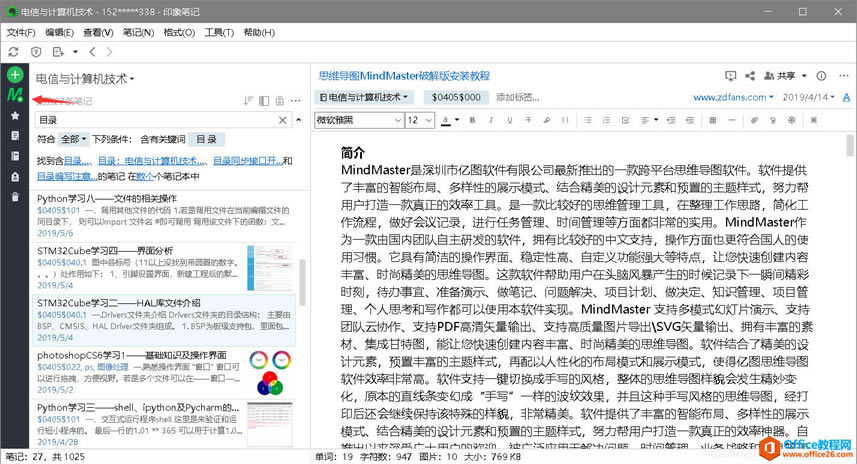Click the green New Note plus button
857x464 pixels.
[14, 75]
